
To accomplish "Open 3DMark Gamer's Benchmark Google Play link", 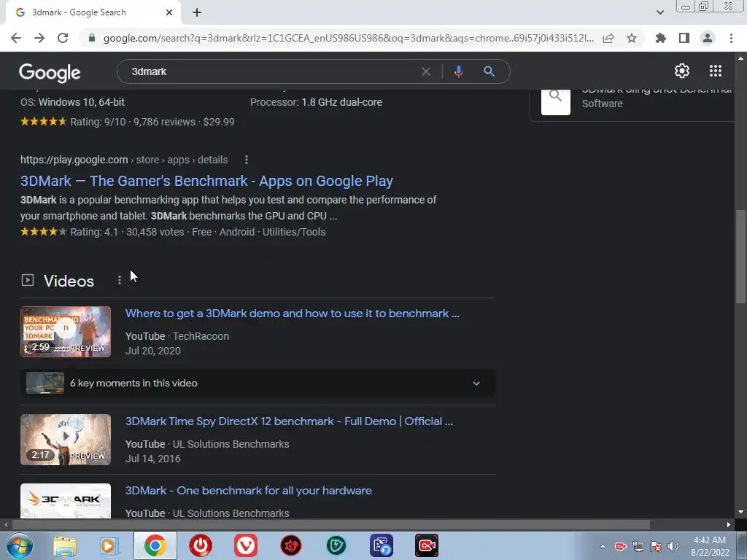I will point(206,181).
